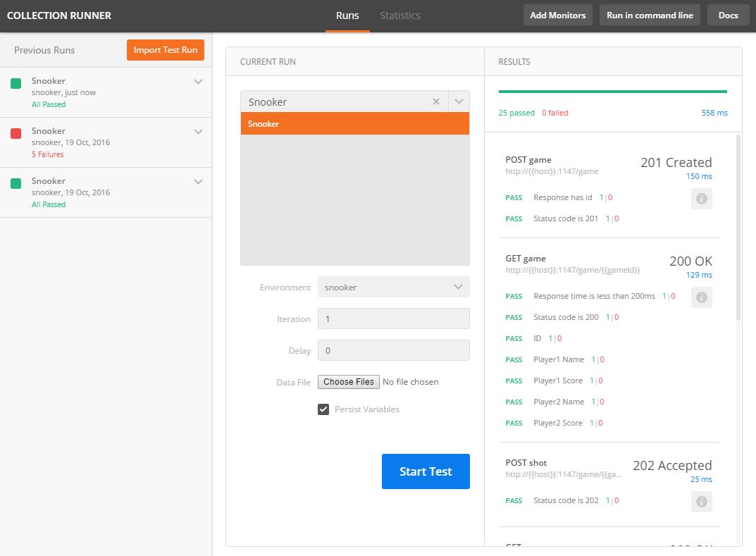Viewport: 756px width, 556px height.
Task: Open the Environment dropdown showing snooker
Action: click(x=393, y=287)
